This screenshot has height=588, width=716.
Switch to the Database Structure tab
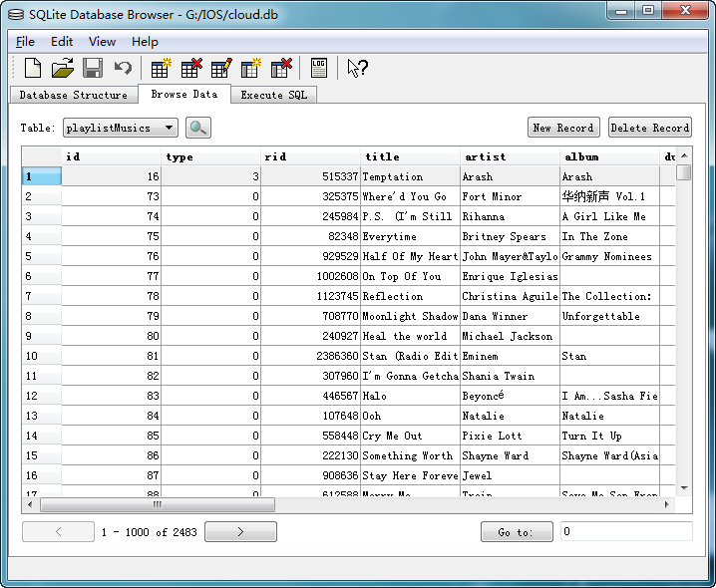[x=73, y=95]
